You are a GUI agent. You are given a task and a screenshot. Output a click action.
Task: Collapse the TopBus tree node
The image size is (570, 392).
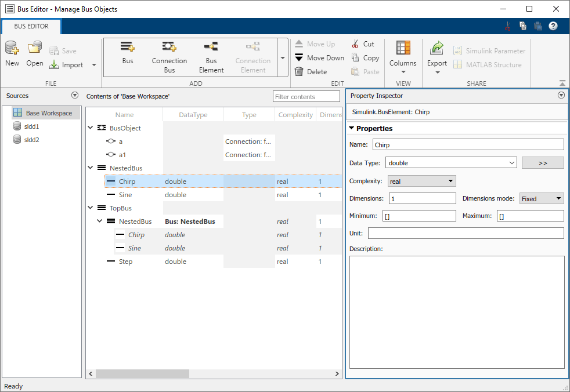pos(91,208)
